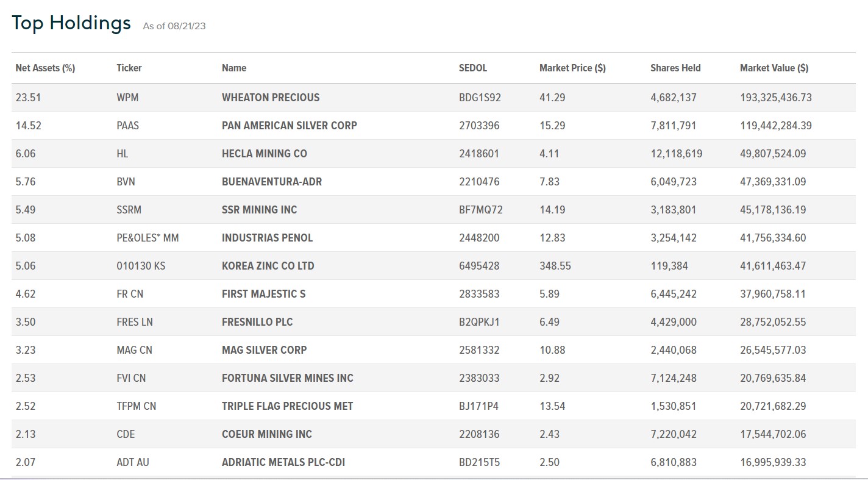Select PAN AMERICAN SILVER CORP name
The image size is (868, 480).
pyautogui.click(x=290, y=126)
